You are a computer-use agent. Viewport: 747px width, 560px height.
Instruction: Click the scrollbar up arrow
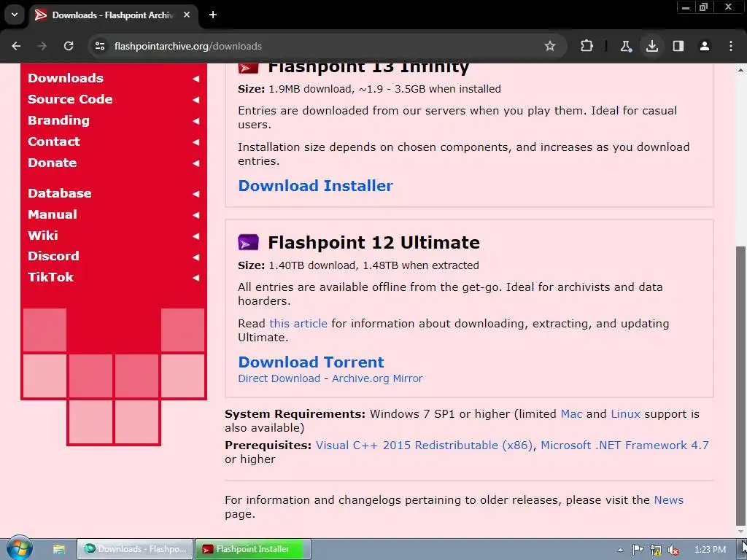[741, 70]
